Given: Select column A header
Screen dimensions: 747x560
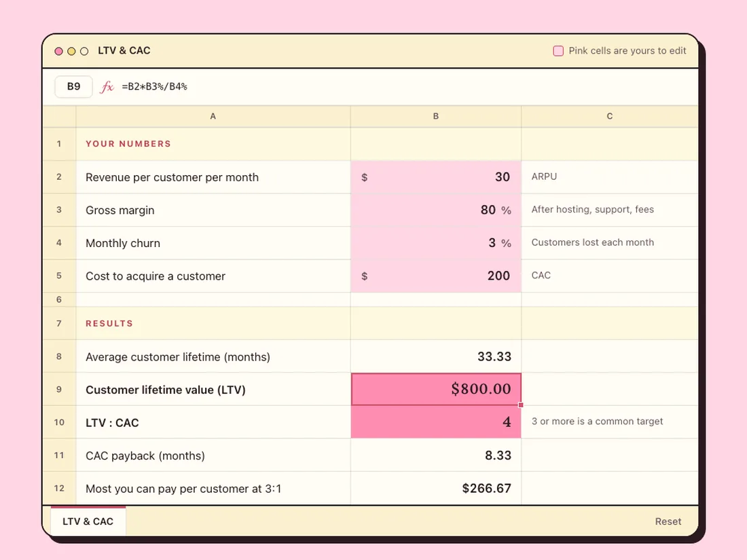Looking at the screenshot, I should (x=213, y=116).
